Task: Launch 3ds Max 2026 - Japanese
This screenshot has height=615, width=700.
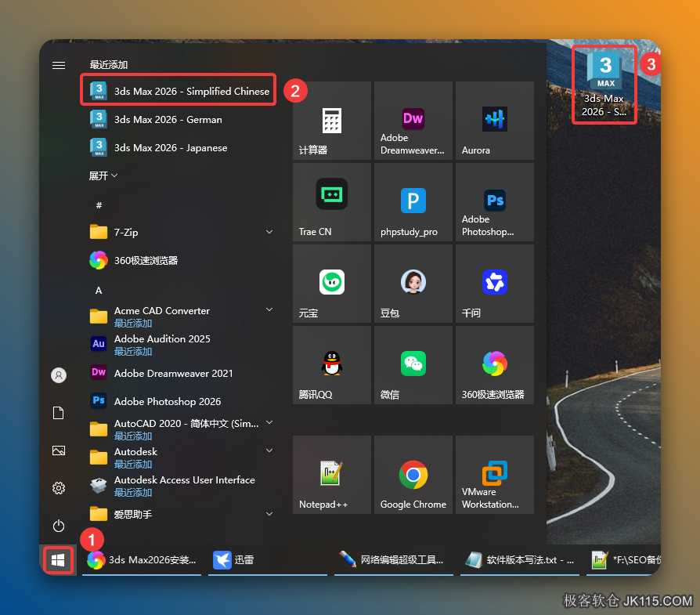Action: pos(179,147)
